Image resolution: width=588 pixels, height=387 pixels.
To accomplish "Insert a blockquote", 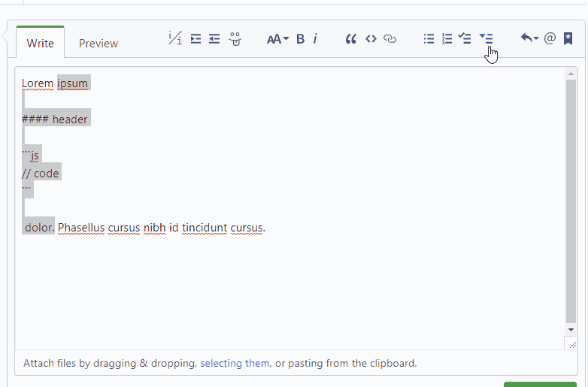I will tap(350, 38).
